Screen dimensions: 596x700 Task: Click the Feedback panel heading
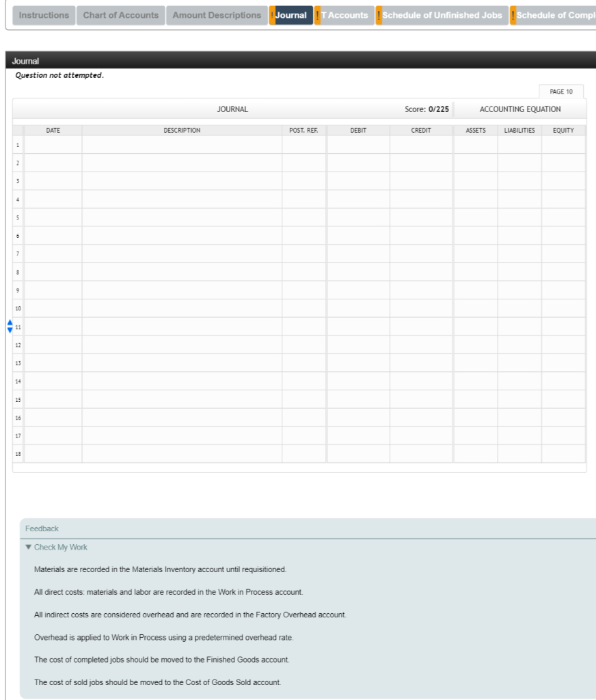tap(42, 528)
